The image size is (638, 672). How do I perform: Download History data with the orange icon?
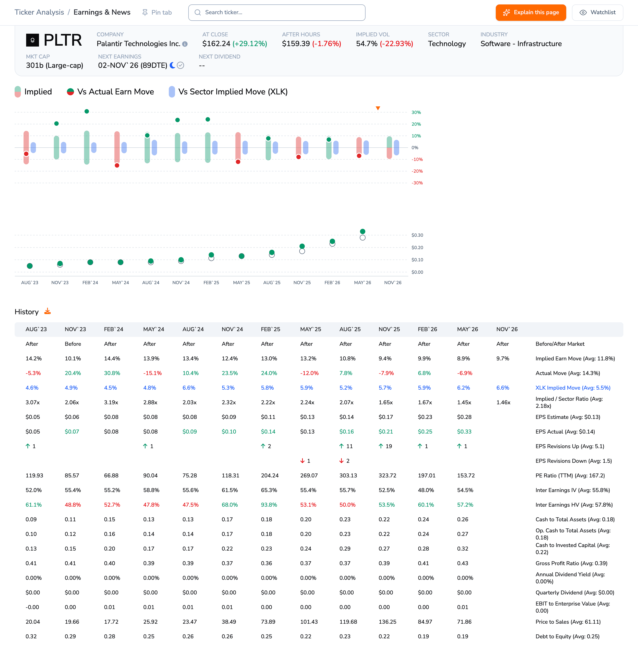48,311
